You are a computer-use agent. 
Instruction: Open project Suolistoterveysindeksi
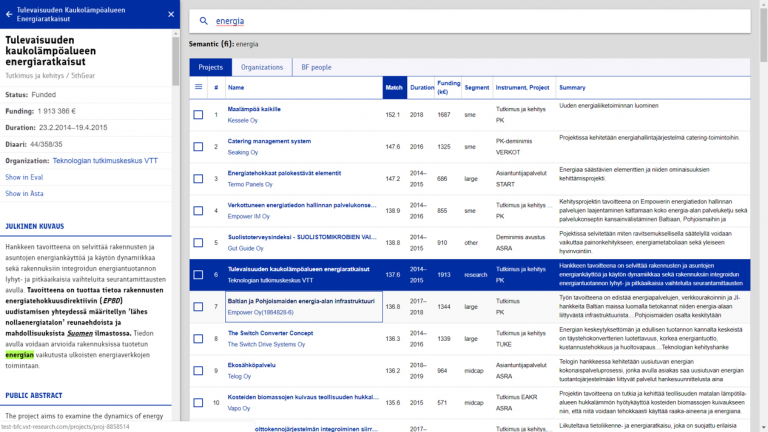302,237
